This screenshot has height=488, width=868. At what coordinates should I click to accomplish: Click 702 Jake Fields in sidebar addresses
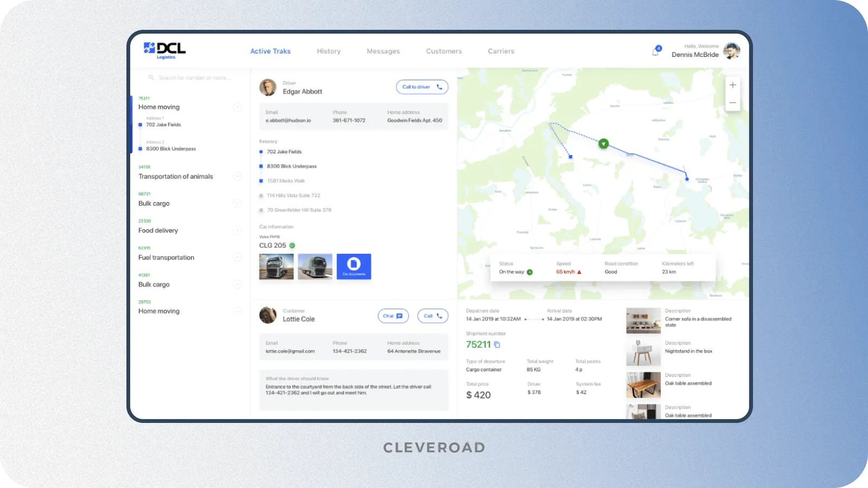point(163,125)
